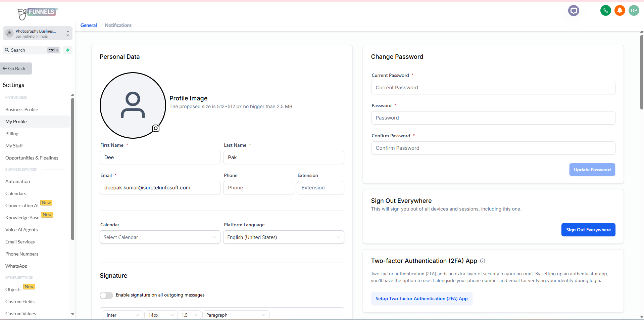Enable signature on all outgoing messages

(x=106, y=295)
